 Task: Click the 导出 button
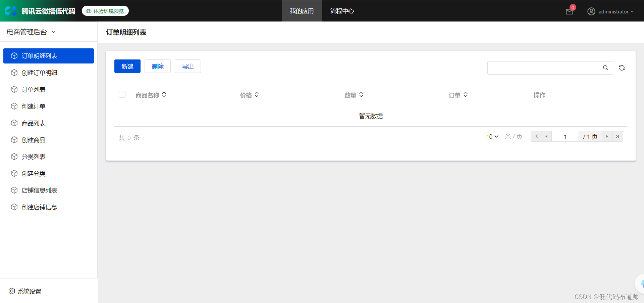pyautogui.click(x=188, y=66)
